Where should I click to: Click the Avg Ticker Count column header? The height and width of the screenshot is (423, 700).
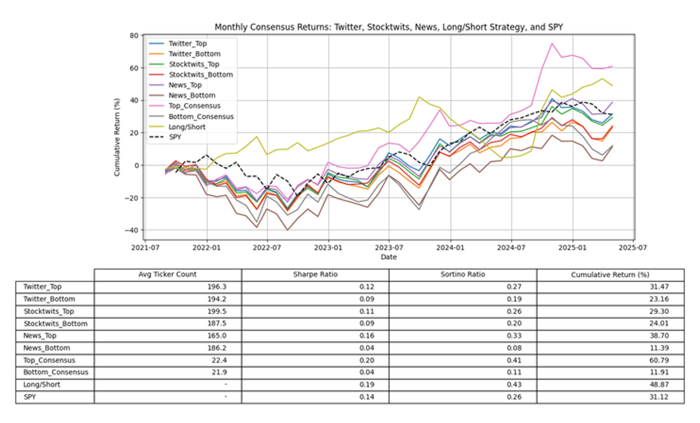pyautogui.click(x=167, y=274)
